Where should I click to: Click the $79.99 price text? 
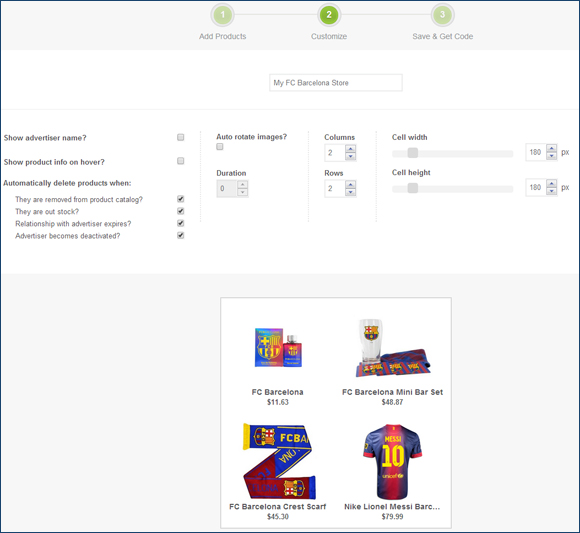(392, 516)
